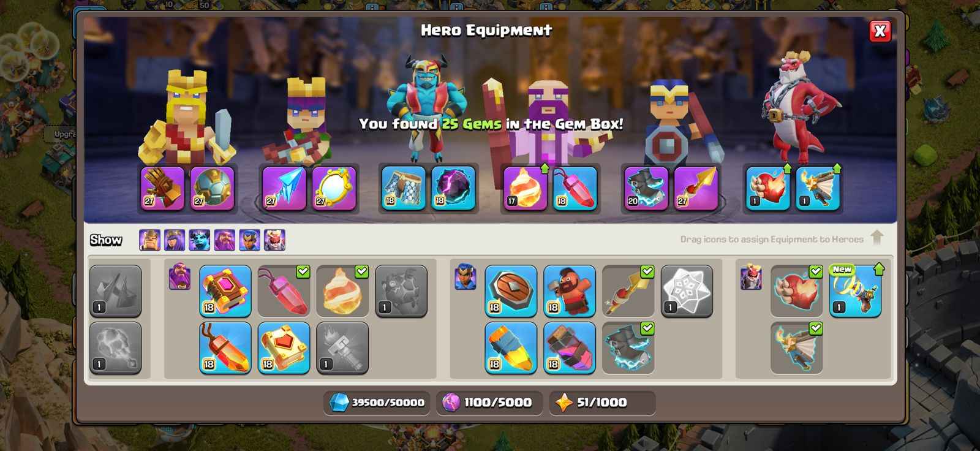The height and width of the screenshot is (451, 980).
Task: Select the Minion Prince's Dark Orb equipment
Action: 453,188
